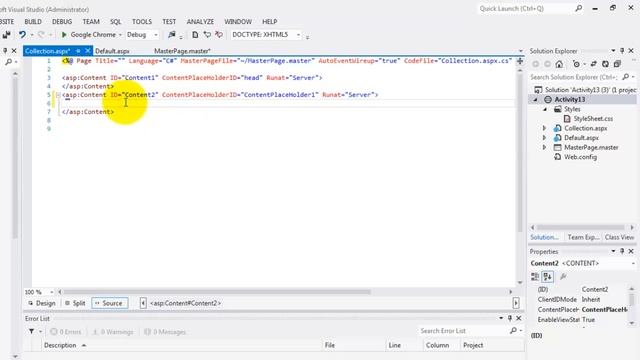Click the Undo toolbar icon
Screen dimensions: 640x360
tap(22, 35)
